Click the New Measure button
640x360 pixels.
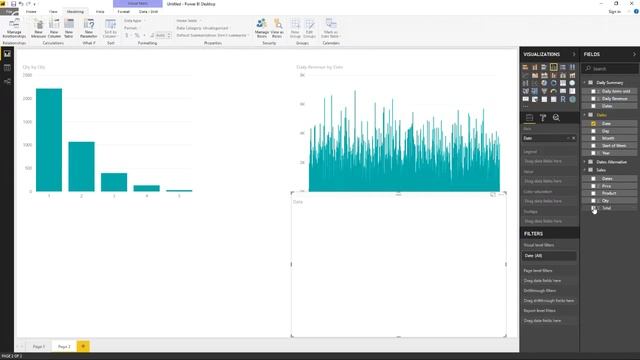38,28
